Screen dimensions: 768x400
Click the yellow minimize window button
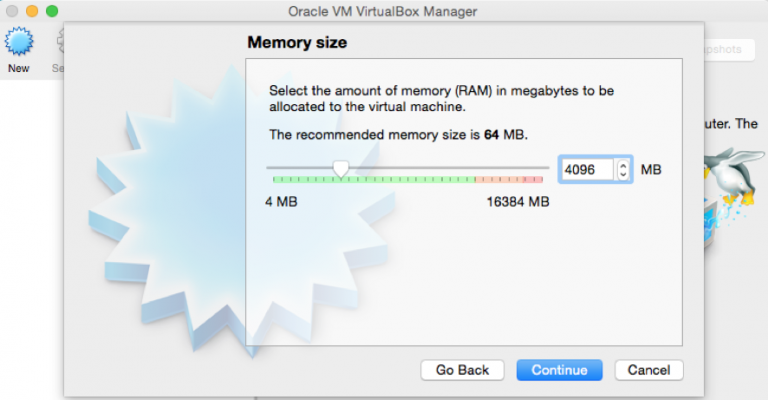tap(32, 11)
